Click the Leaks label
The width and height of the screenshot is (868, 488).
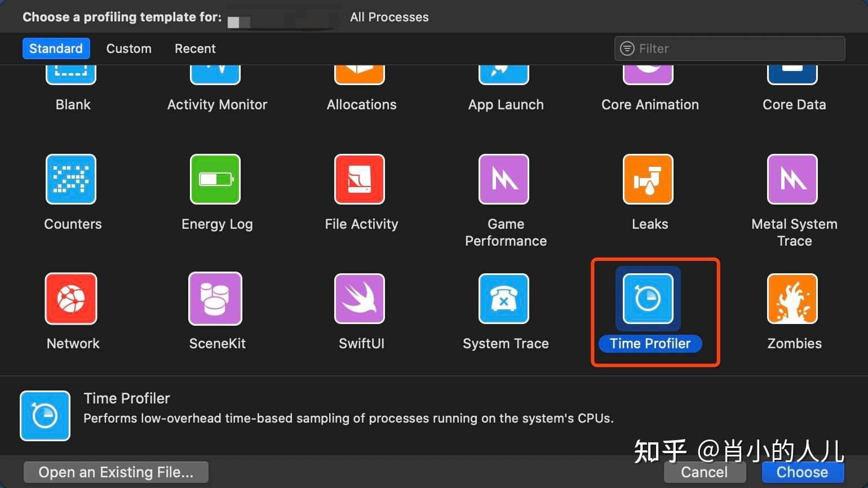click(x=650, y=224)
